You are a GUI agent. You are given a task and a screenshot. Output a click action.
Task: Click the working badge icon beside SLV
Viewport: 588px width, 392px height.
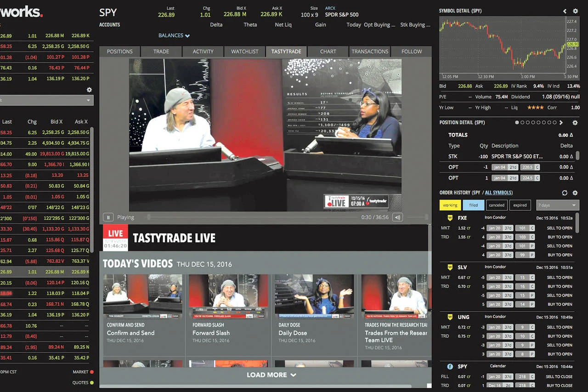pos(450,267)
